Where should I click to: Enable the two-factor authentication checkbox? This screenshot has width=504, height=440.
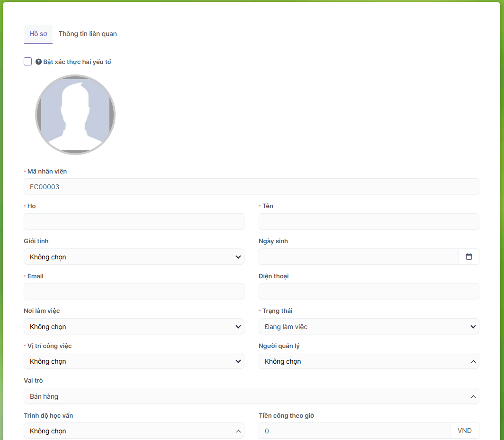[x=28, y=62]
